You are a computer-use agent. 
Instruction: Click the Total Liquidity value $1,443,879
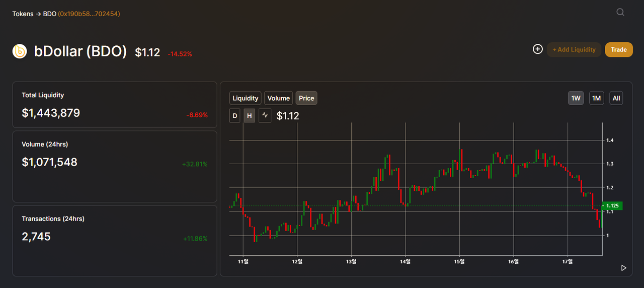(x=51, y=113)
